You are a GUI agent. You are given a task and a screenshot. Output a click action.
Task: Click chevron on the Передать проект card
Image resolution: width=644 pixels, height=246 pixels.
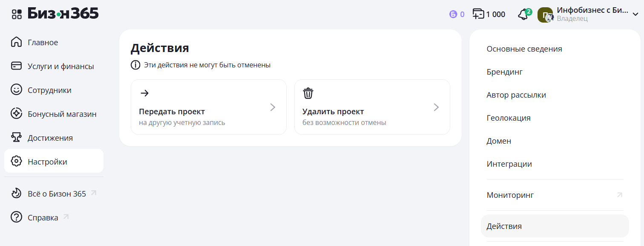pos(273,107)
